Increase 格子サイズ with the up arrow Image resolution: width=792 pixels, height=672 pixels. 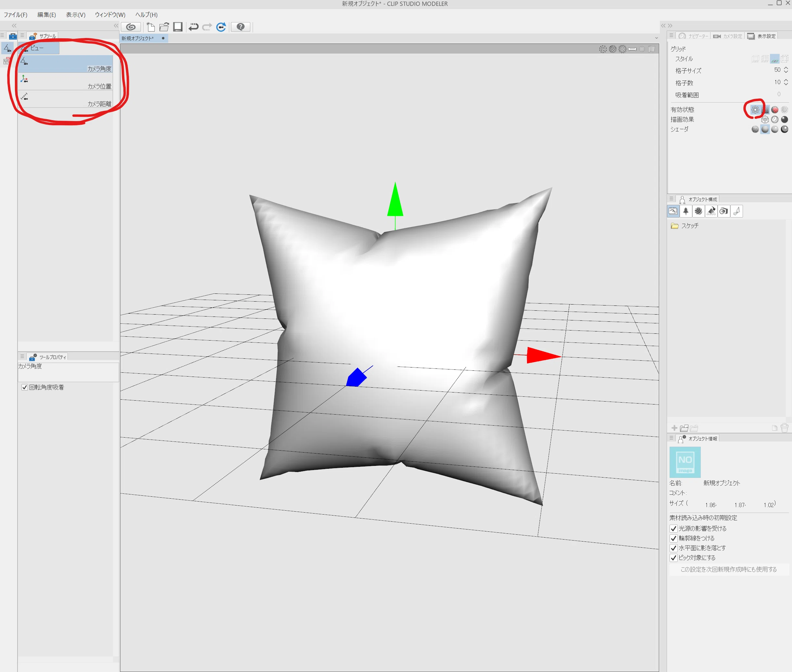pos(786,68)
